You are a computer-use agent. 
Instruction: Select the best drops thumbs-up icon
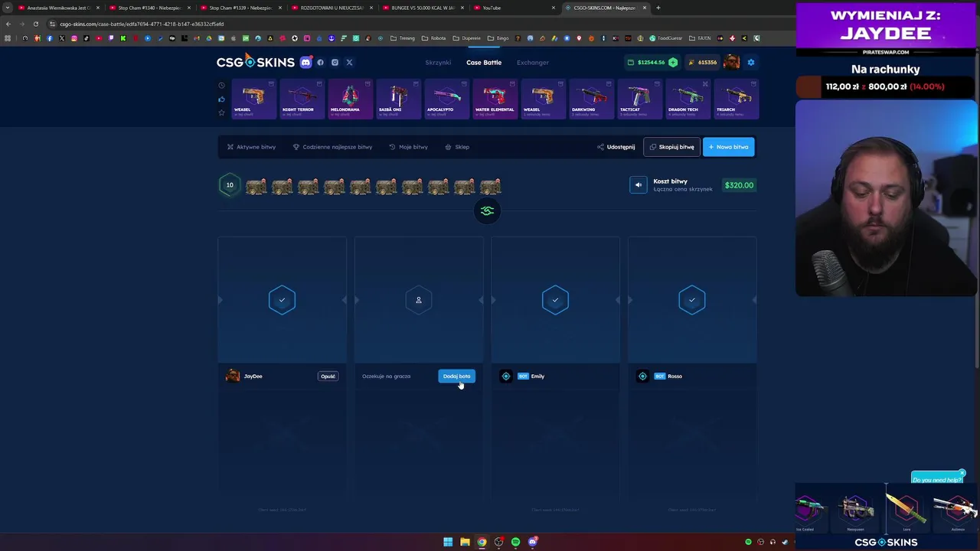click(x=222, y=99)
